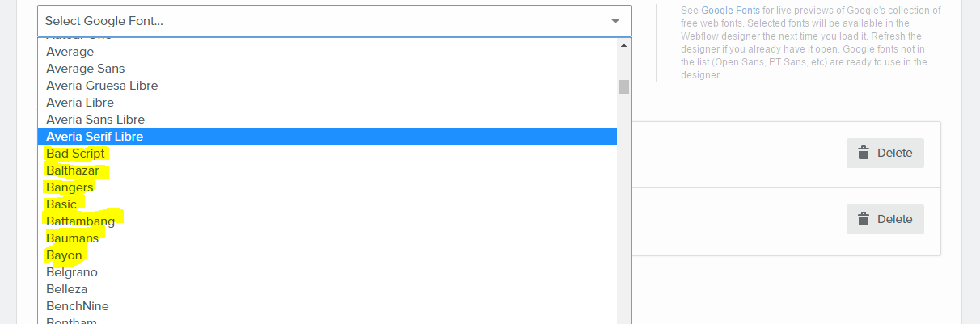Choose Bayon from the dropdown list
The width and height of the screenshot is (980, 324).
(x=327, y=255)
